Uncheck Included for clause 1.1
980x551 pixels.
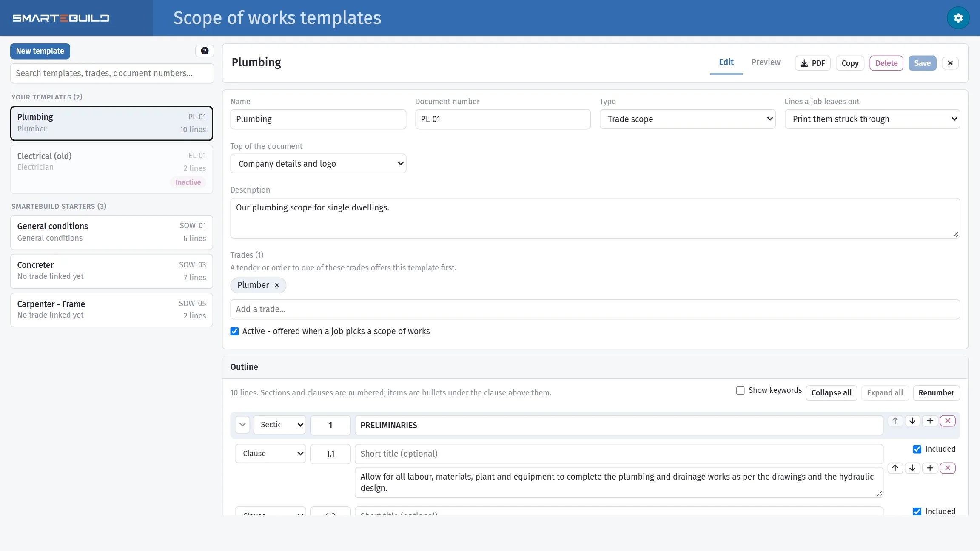pyautogui.click(x=917, y=449)
